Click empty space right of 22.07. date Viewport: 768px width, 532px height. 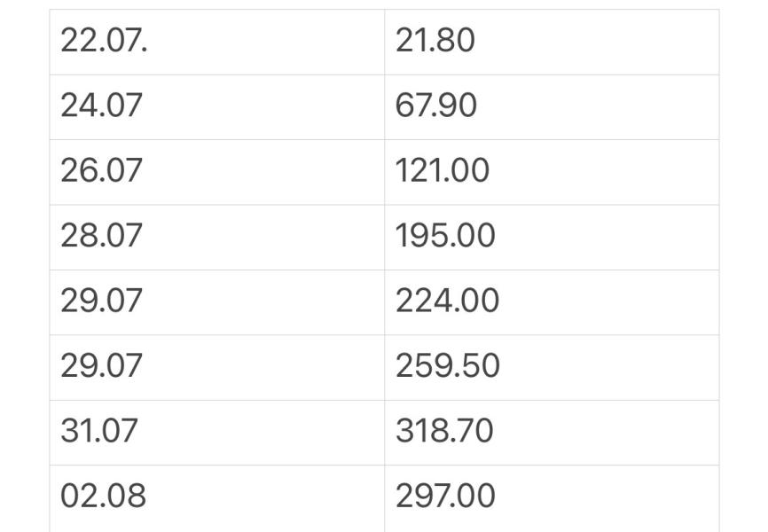click(x=264, y=42)
